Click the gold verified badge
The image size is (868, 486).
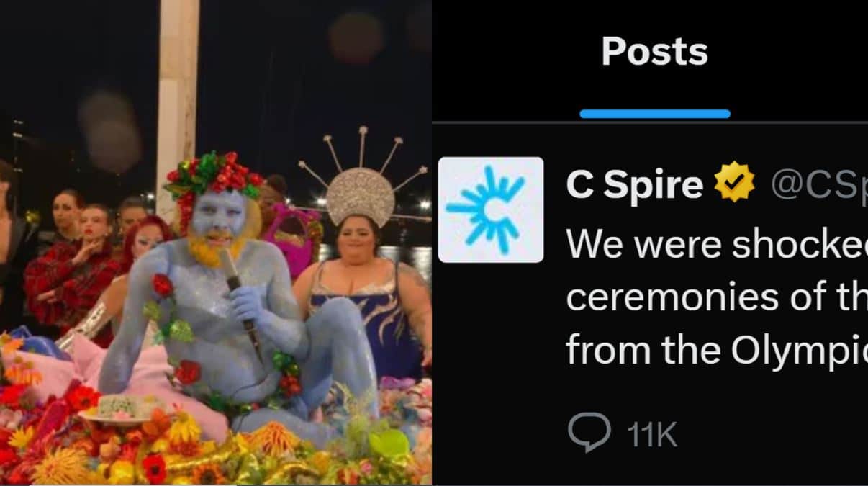(734, 182)
